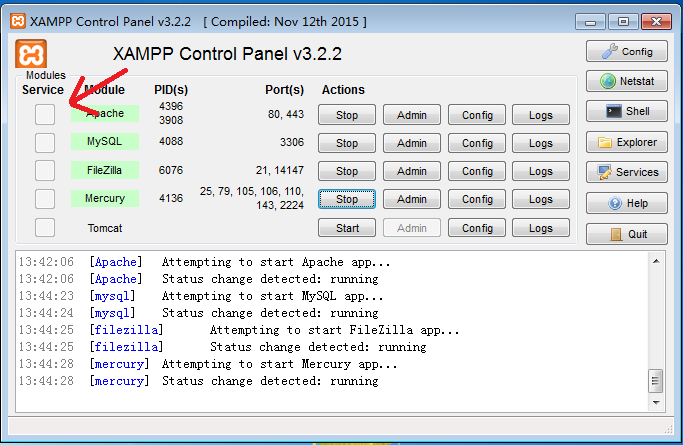Stop the FileZilla module

point(347,171)
